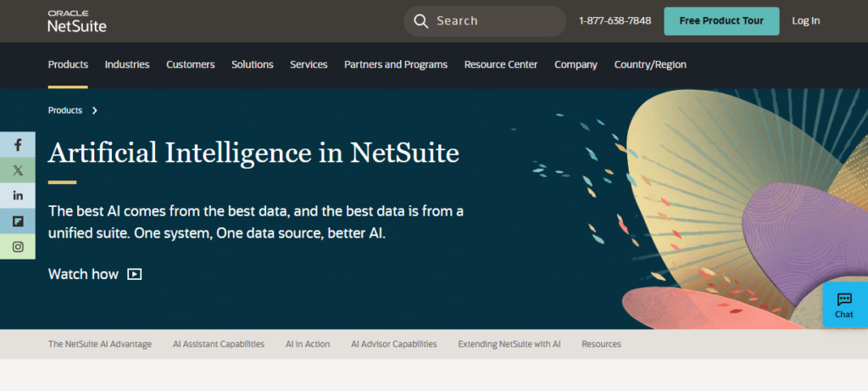Open the Industries menu
The image size is (868, 391).
[127, 64]
